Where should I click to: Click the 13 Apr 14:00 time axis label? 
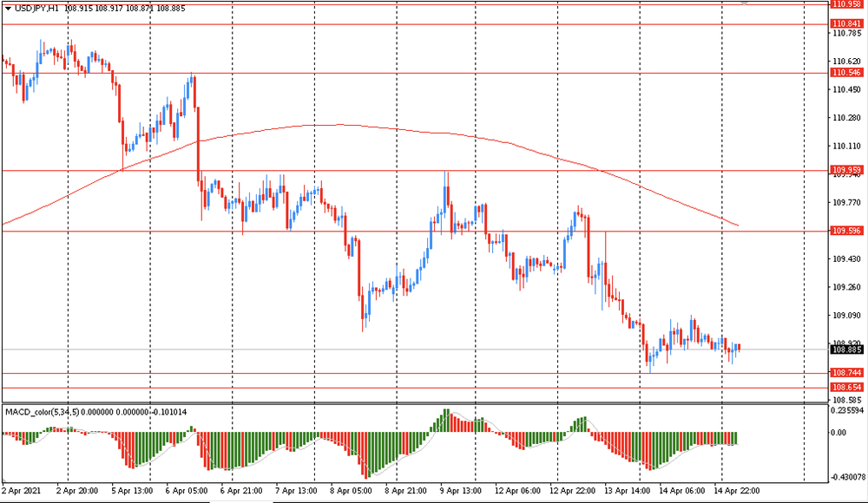pos(627,491)
